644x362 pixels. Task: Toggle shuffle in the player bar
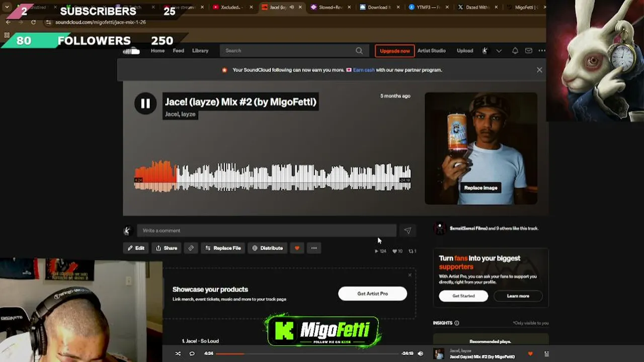[178, 353]
